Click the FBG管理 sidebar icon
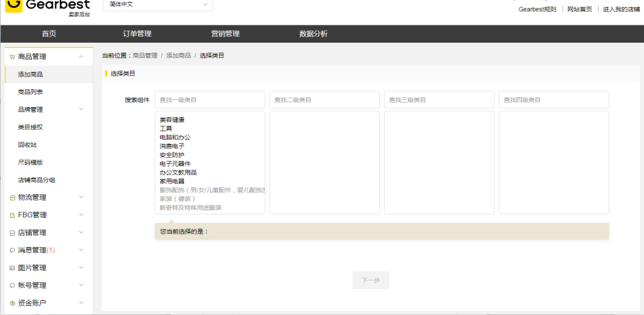Screen dimensions: 644x315 12,215
